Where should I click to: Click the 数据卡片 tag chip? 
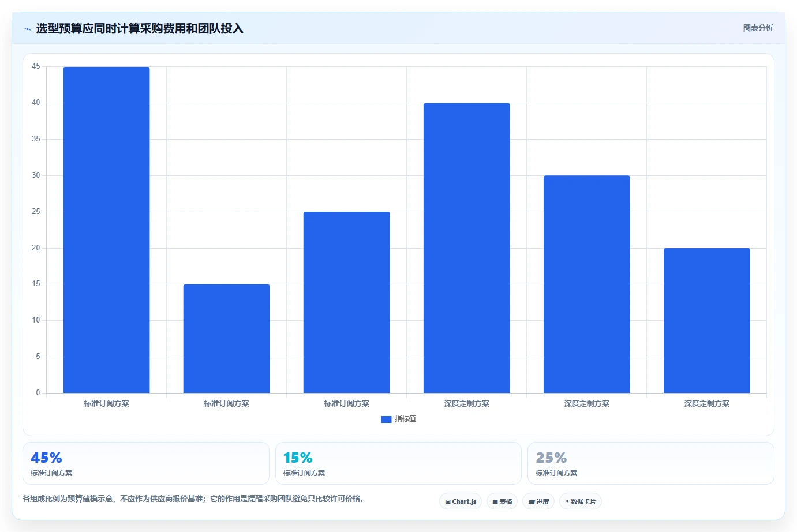(581, 501)
